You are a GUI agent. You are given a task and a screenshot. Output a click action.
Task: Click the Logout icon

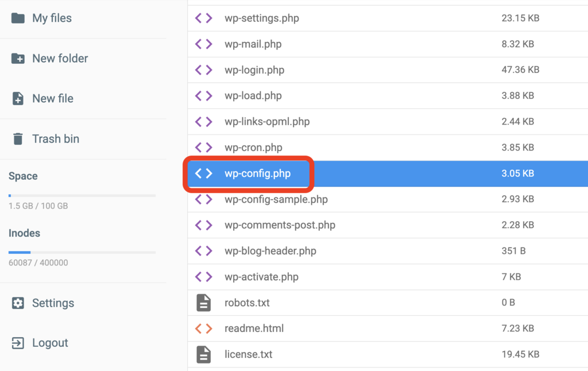[x=17, y=342]
